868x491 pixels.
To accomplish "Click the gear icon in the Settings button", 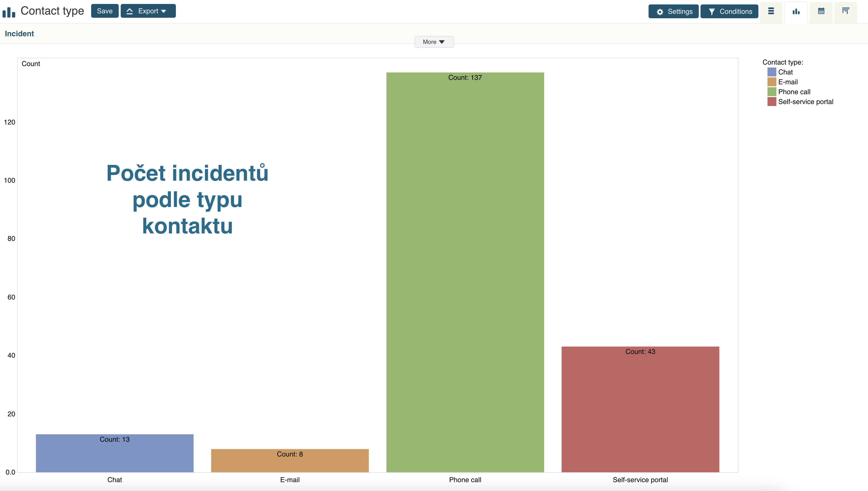I will click(660, 12).
